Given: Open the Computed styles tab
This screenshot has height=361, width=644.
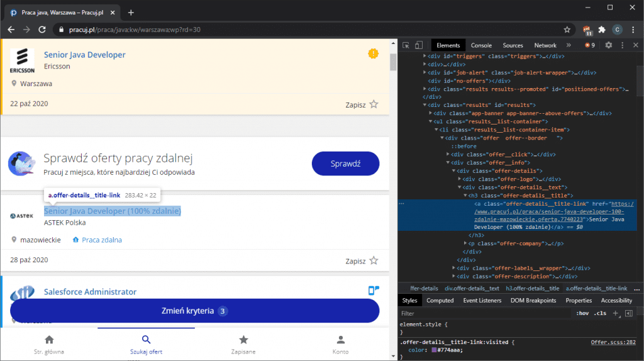Looking at the screenshot, I should (440, 301).
